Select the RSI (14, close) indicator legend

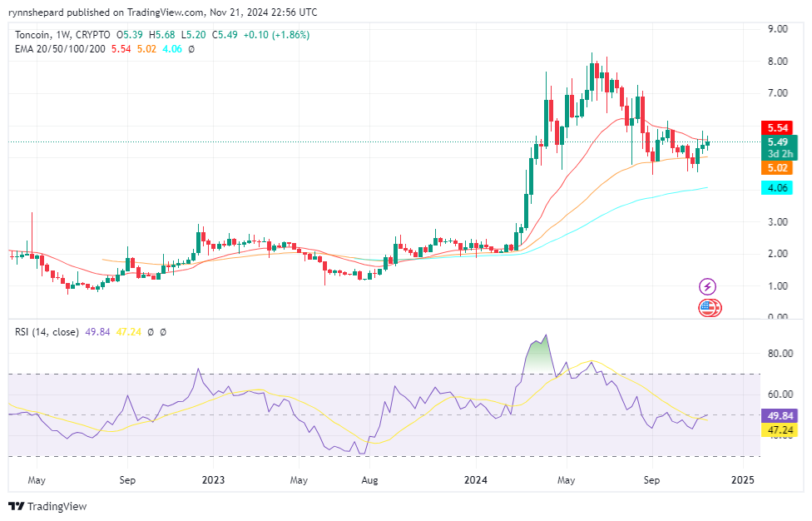coord(47,332)
